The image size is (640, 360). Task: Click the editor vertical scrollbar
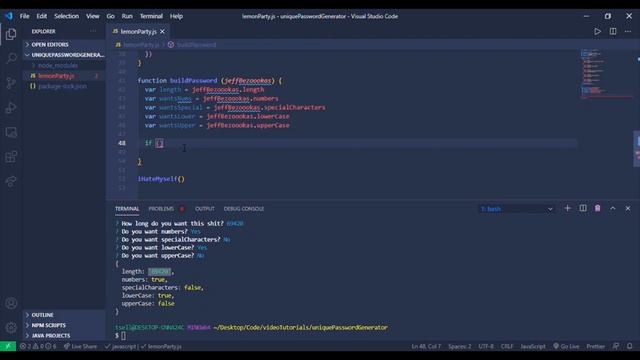(x=636, y=149)
